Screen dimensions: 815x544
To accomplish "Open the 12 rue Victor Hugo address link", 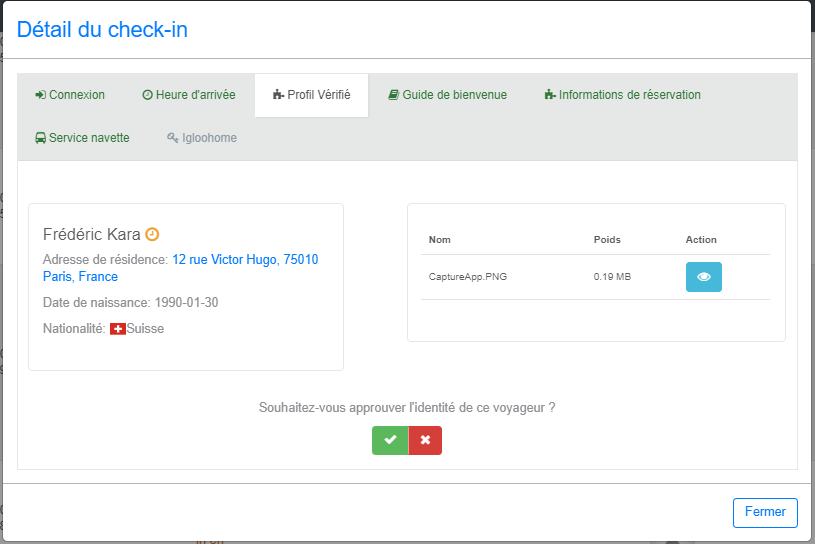I will (245, 260).
